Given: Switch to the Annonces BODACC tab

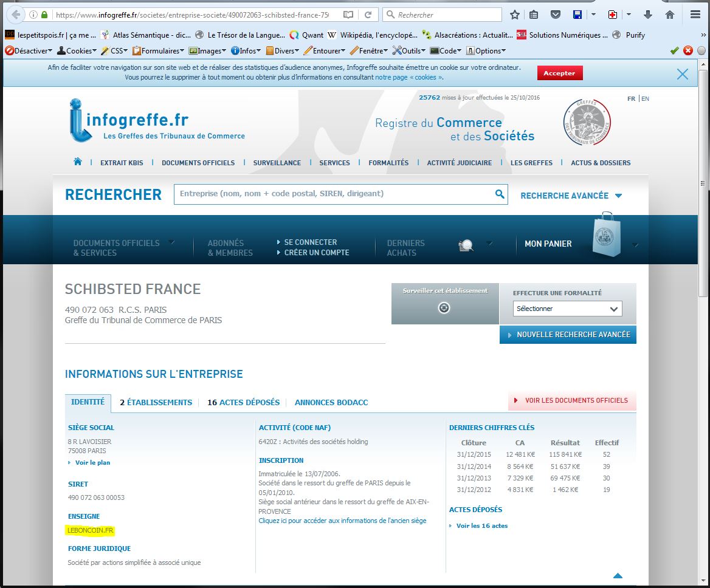Looking at the screenshot, I should [x=331, y=402].
